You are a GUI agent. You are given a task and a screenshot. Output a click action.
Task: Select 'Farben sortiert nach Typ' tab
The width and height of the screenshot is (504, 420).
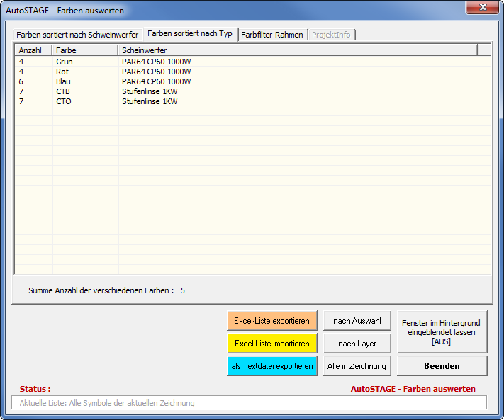190,34
